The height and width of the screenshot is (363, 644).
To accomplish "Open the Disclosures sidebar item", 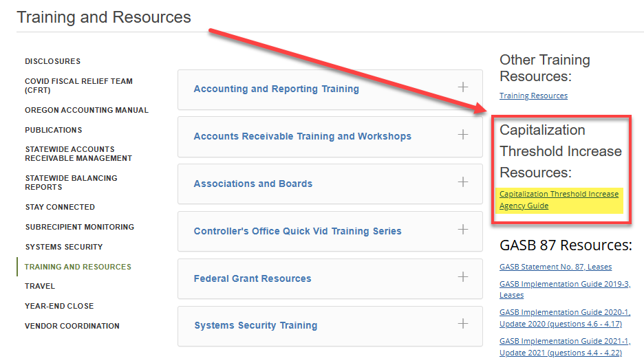I will (x=52, y=61).
